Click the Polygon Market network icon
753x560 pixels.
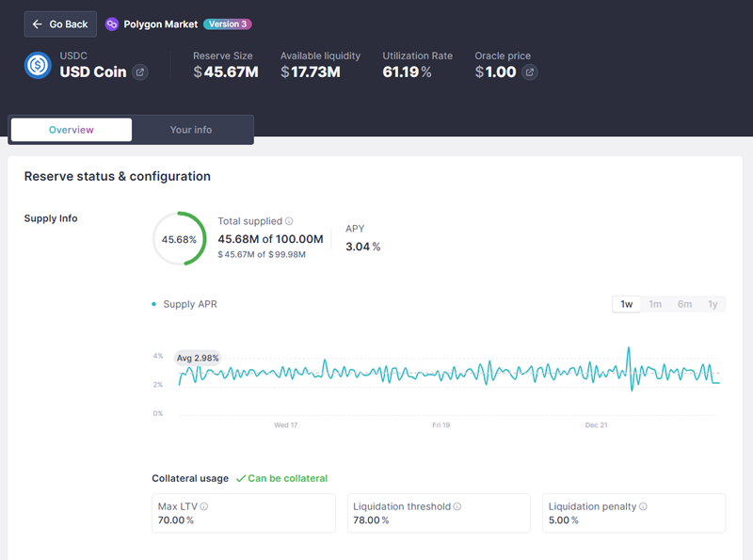(112, 24)
